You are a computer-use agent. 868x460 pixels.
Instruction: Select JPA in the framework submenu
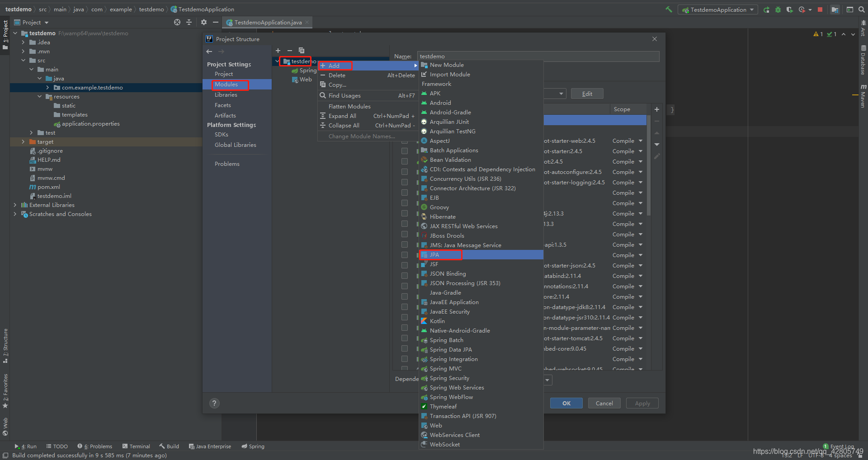click(481, 255)
